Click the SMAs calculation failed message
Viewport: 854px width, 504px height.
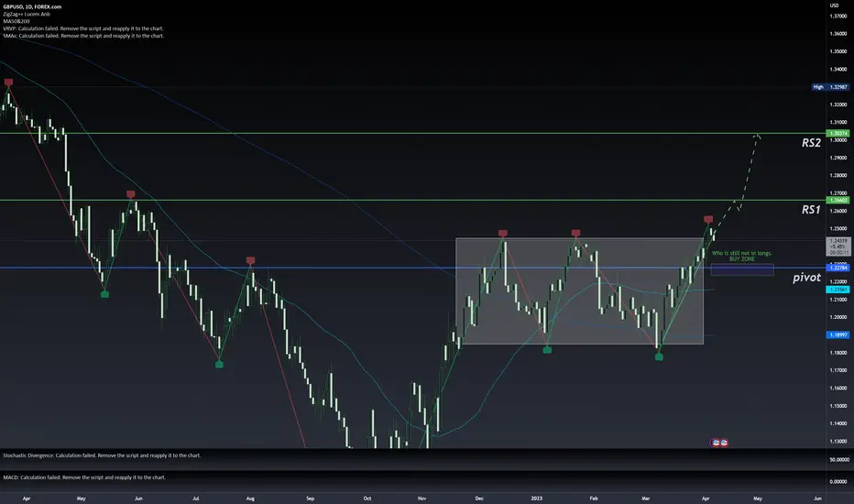tap(83, 36)
